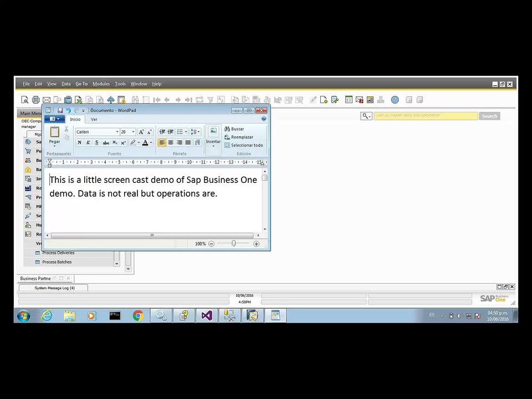Open line spacing dropdown
The height and width of the screenshot is (399, 532).
tap(195, 132)
